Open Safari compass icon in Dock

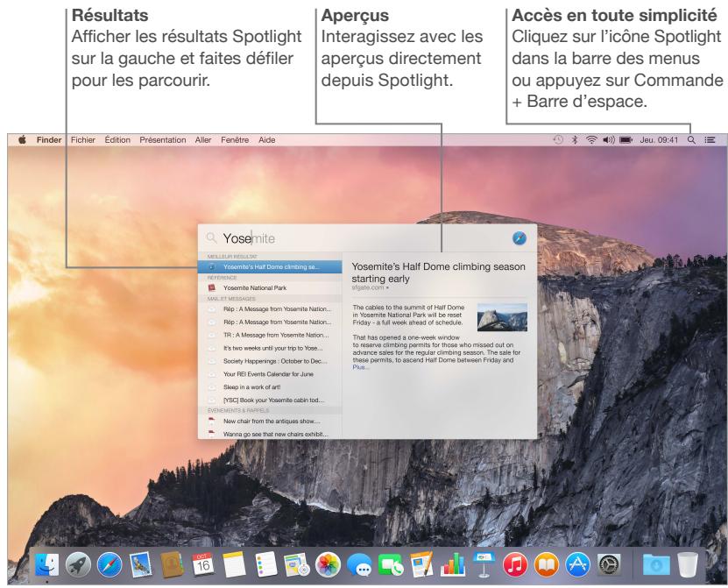tap(110, 564)
